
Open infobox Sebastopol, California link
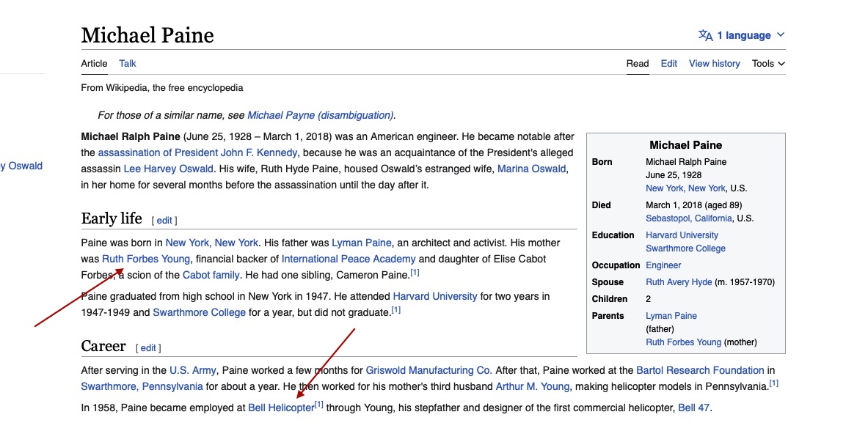click(x=689, y=218)
